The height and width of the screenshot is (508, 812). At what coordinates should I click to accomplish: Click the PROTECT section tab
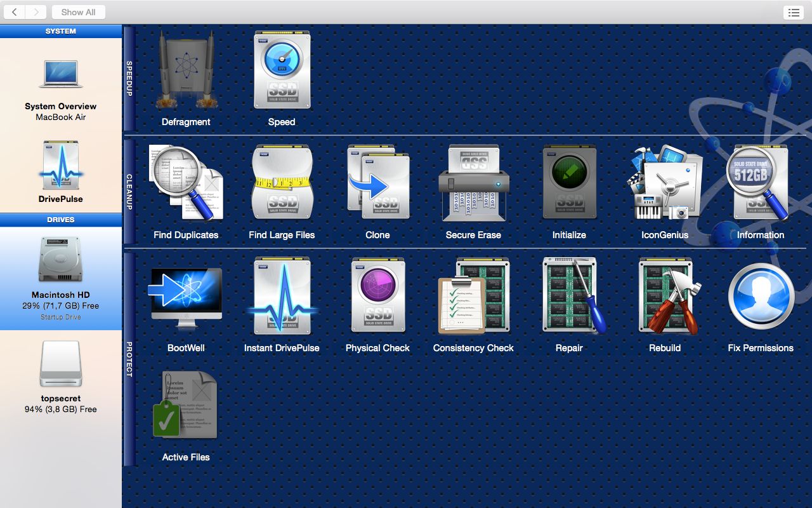129,359
